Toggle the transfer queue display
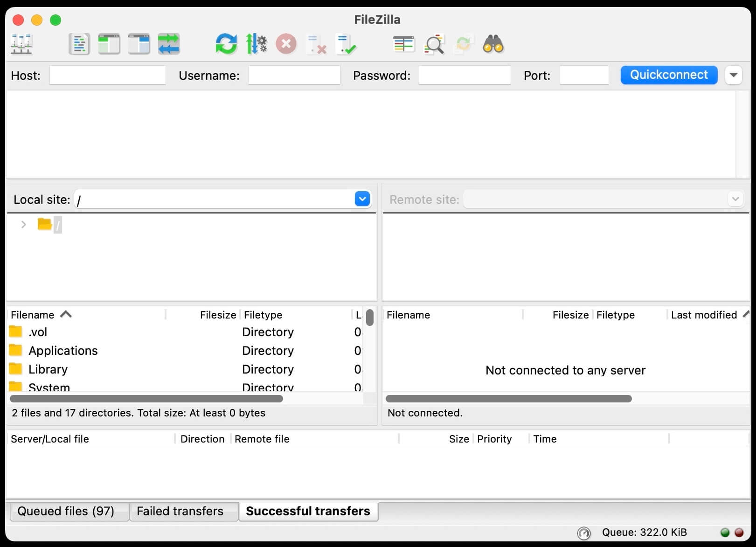This screenshot has height=547, width=756. [169, 45]
